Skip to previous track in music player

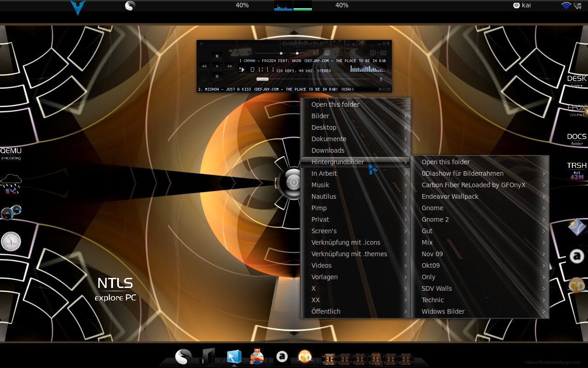pos(204,66)
